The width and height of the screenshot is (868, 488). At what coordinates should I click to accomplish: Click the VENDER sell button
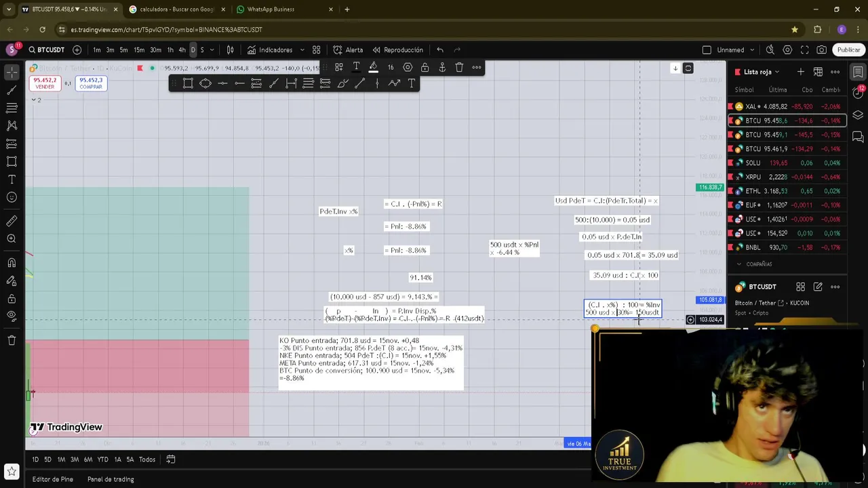pyautogui.click(x=45, y=83)
